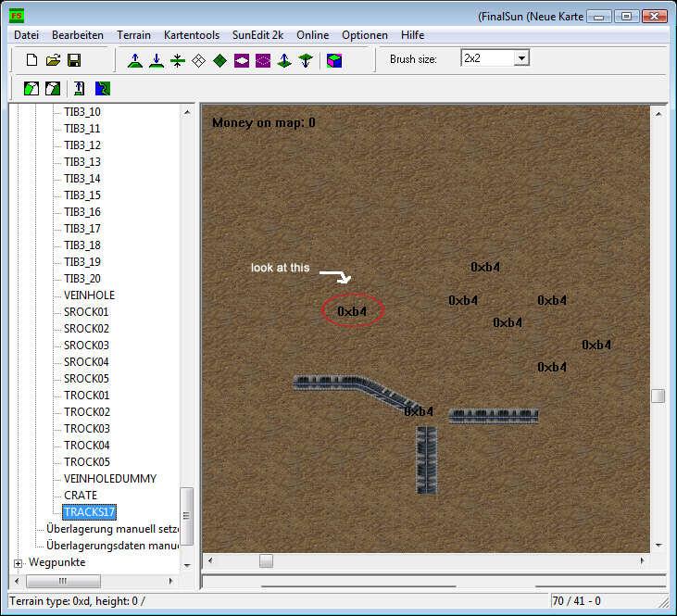Image resolution: width=677 pixels, height=616 pixels.
Task: Click FinalSun FS title bar icon
Action: point(17,16)
